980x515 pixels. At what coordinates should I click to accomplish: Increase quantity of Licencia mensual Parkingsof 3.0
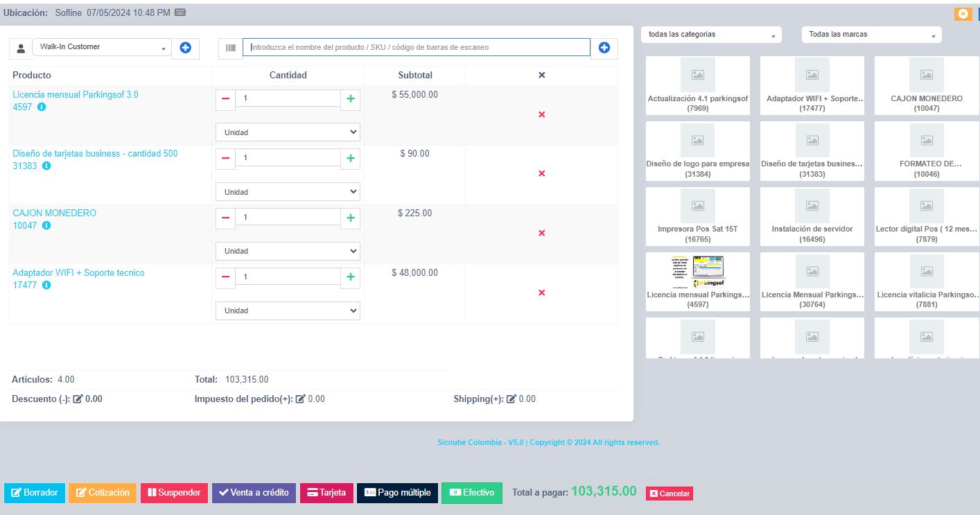351,98
